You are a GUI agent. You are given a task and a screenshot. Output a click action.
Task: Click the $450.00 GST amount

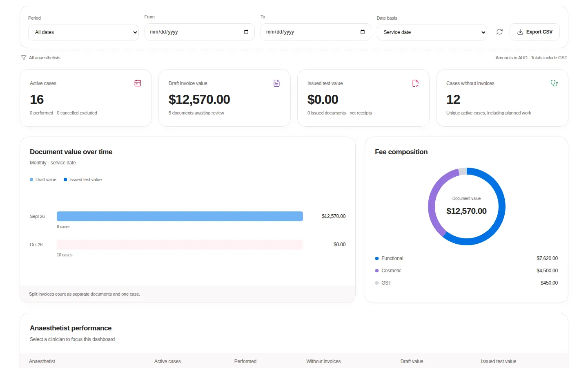pyautogui.click(x=549, y=283)
